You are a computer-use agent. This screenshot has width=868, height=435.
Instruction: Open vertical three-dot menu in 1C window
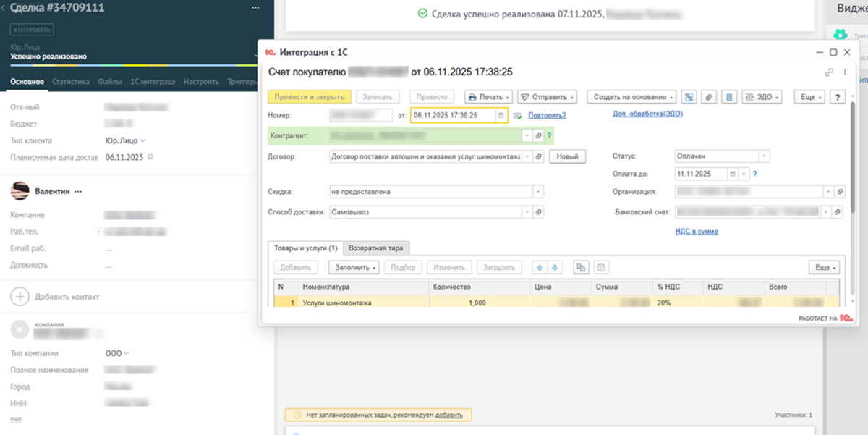[x=845, y=72]
